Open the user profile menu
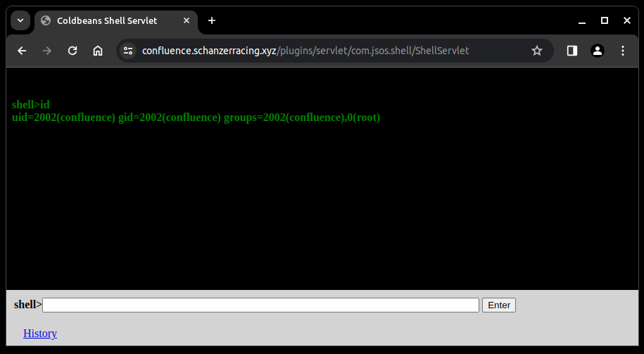 click(597, 51)
